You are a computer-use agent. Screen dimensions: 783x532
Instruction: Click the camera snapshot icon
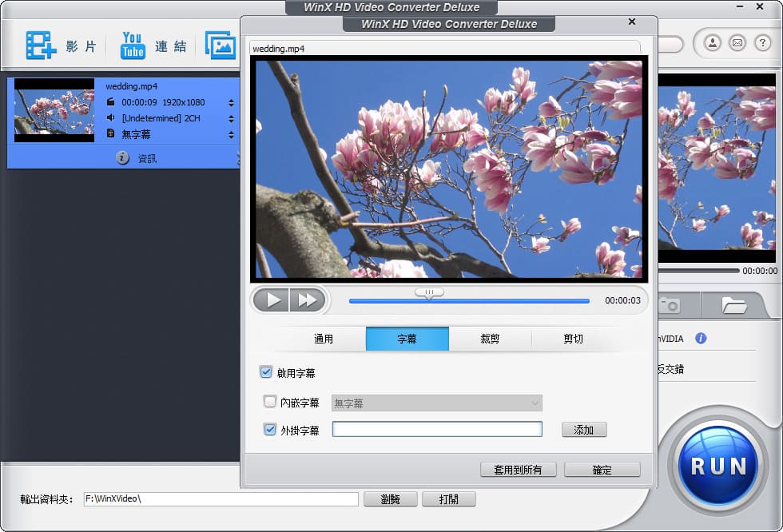click(670, 304)
